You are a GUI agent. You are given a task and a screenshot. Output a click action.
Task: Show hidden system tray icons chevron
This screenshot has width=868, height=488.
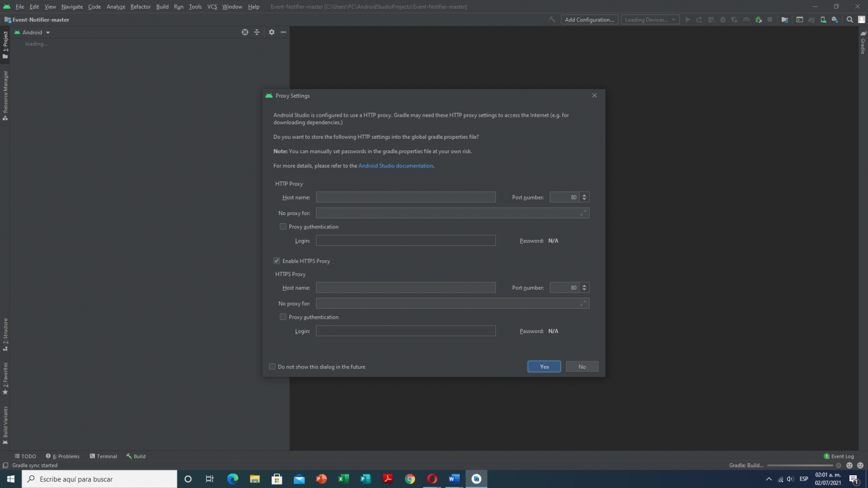(768, 479)
